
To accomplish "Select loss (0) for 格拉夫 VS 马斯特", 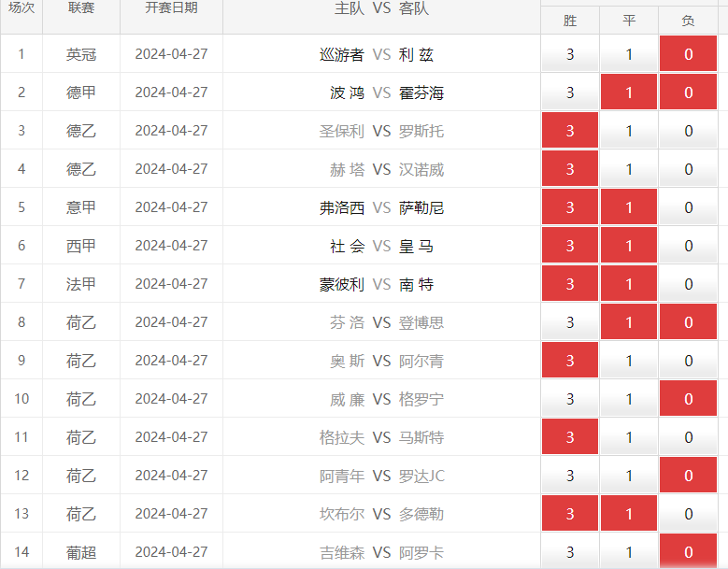I will (x=688, y=436).
